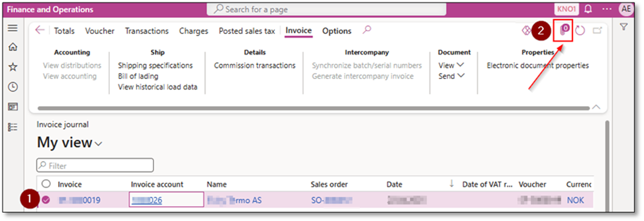Open Workspaces icon in sidebar
Image resolution: width=644 pixels, height=221 pixels.
13,107
